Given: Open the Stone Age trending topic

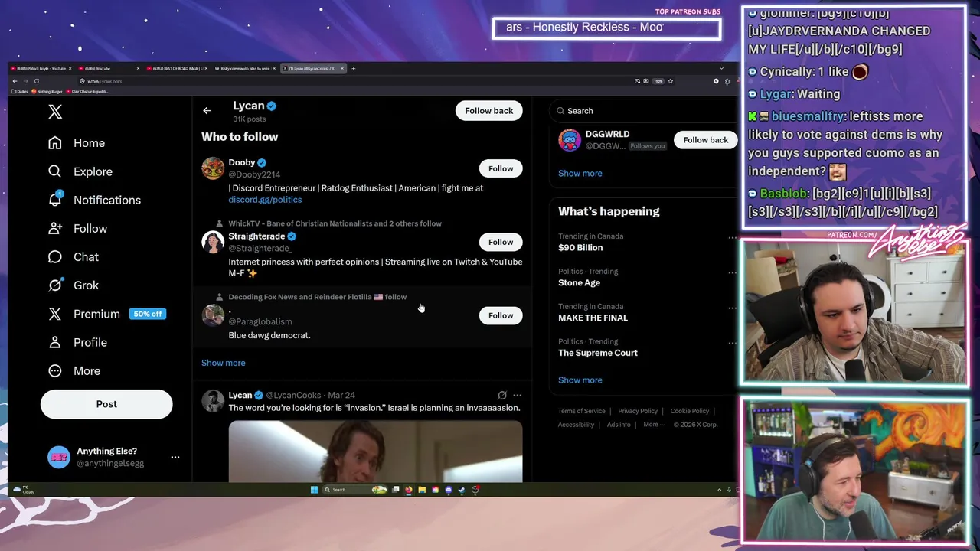Looking at the screenshot, I should [x=579, y=283].
